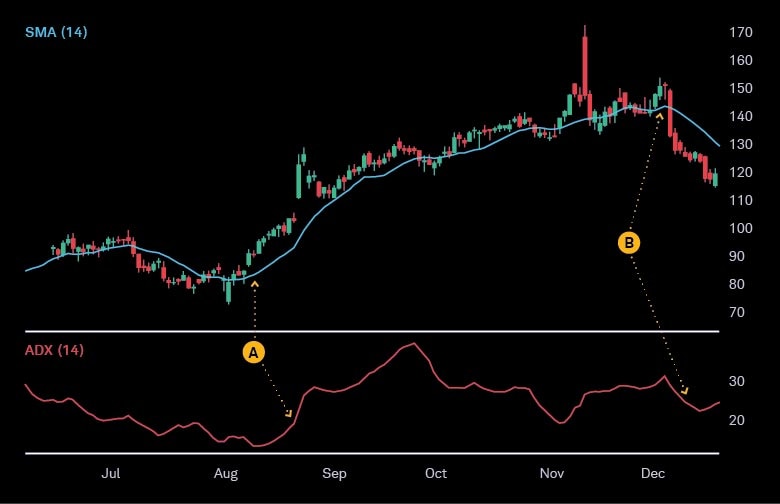Viewport: 780px width, 504px height.
Task: Click the ADX (14) indicator label
Action: [54, 350]
